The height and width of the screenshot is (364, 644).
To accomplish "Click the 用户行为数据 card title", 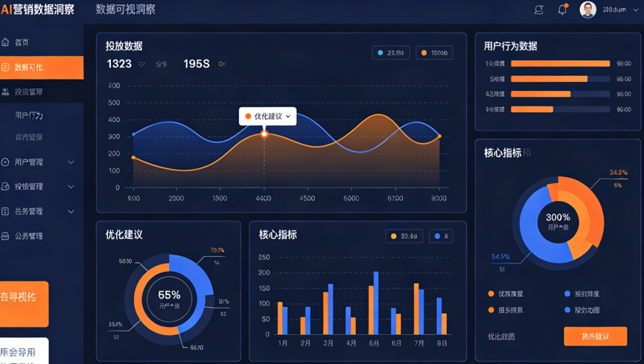I will pos(511,46).
